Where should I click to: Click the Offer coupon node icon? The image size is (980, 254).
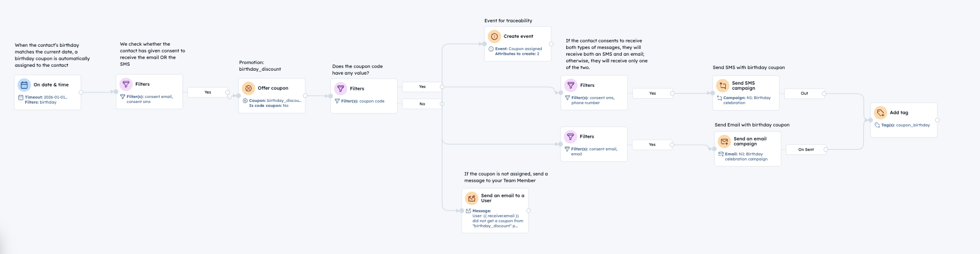248,88
